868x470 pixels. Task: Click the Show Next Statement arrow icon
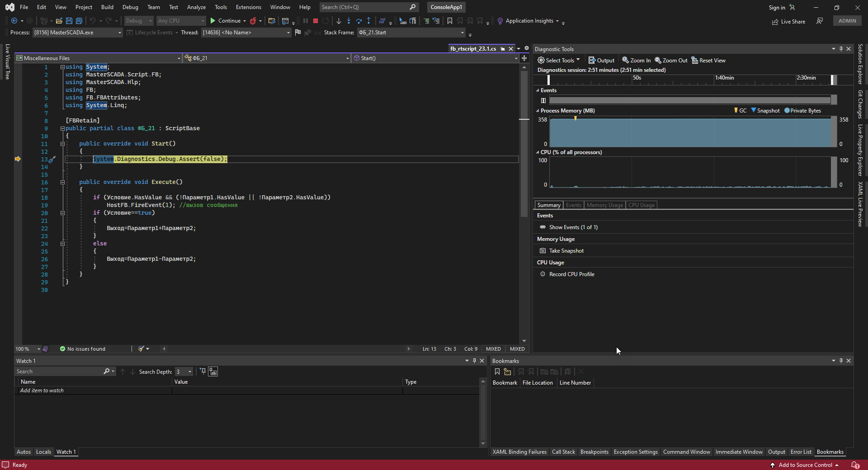coord(339,21)
